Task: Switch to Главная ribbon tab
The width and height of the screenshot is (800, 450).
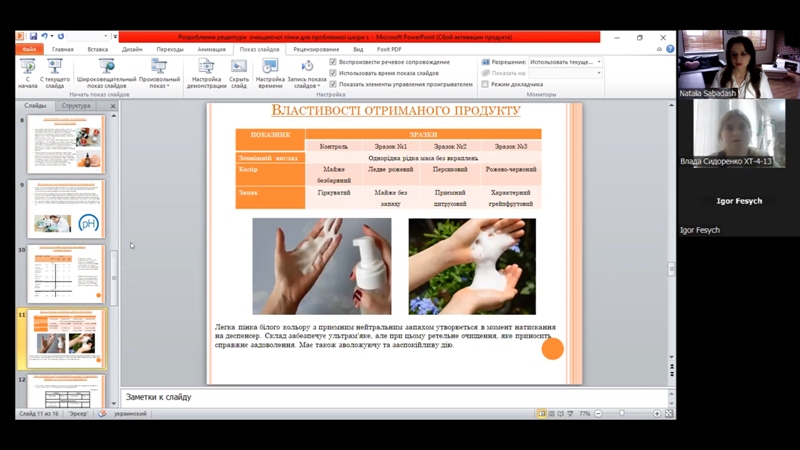Action: [x=63, y=49]
